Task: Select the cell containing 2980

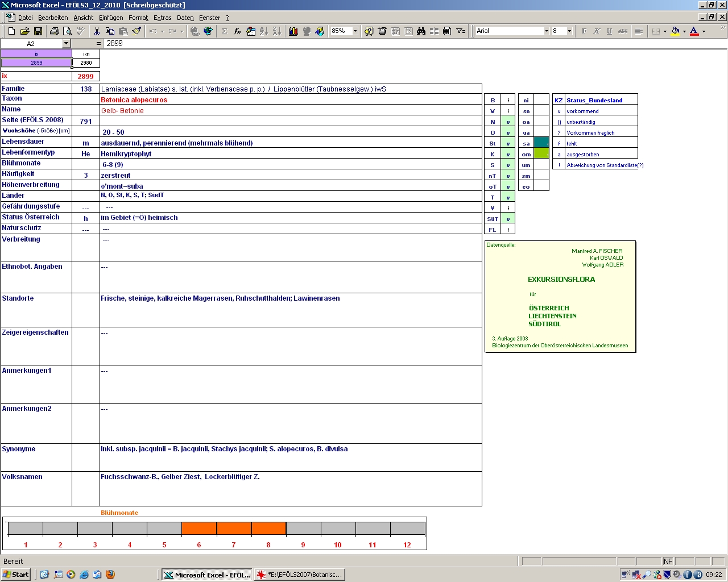Action: coord(86,63)
